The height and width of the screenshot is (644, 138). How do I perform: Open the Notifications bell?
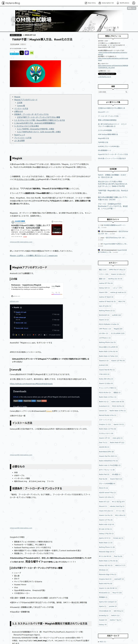tap(123, 3)
